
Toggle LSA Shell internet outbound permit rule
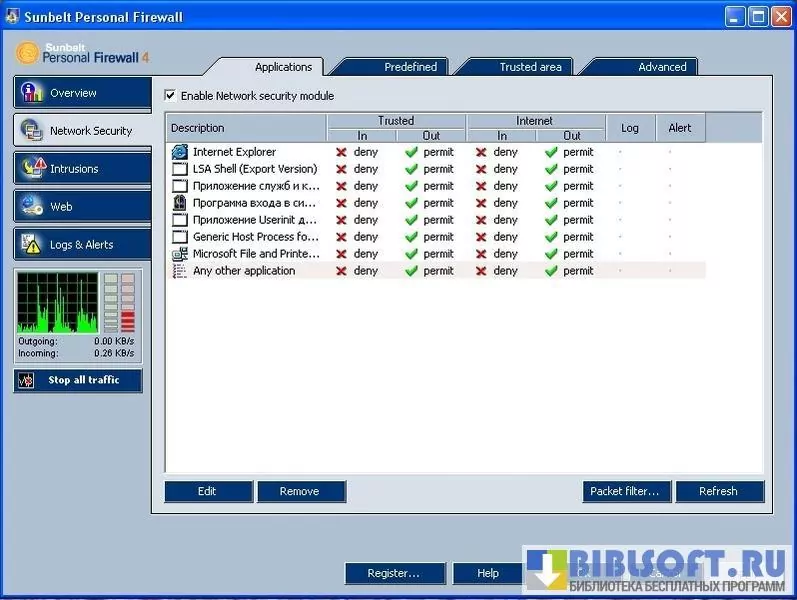pyautogui.click(x=551, y=169)
